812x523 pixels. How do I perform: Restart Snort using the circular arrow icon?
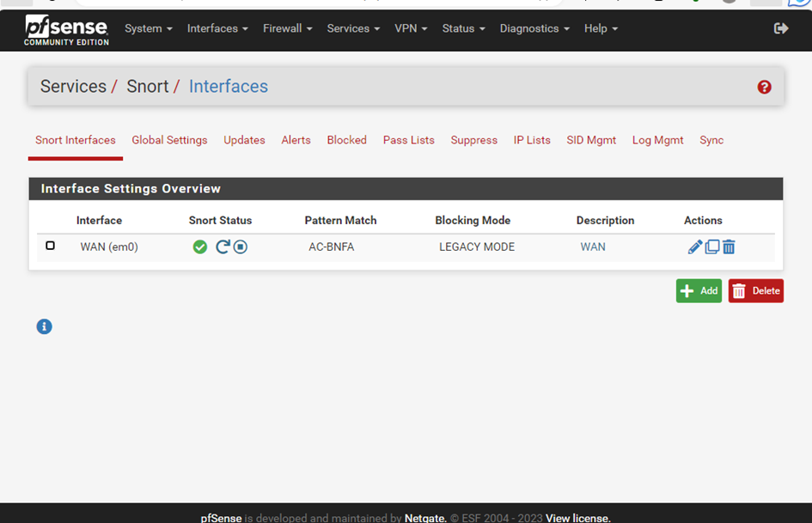click(x=218, y=246)
